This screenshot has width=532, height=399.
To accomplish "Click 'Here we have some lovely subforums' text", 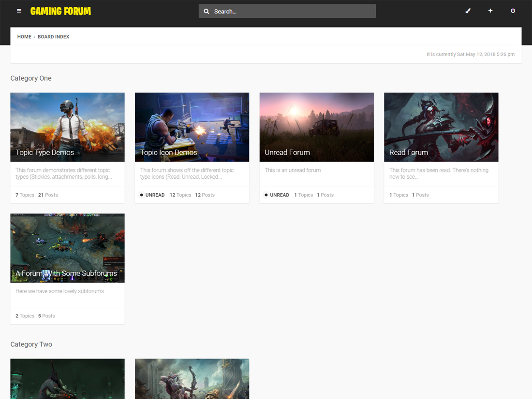I will [x=59, y=291].
